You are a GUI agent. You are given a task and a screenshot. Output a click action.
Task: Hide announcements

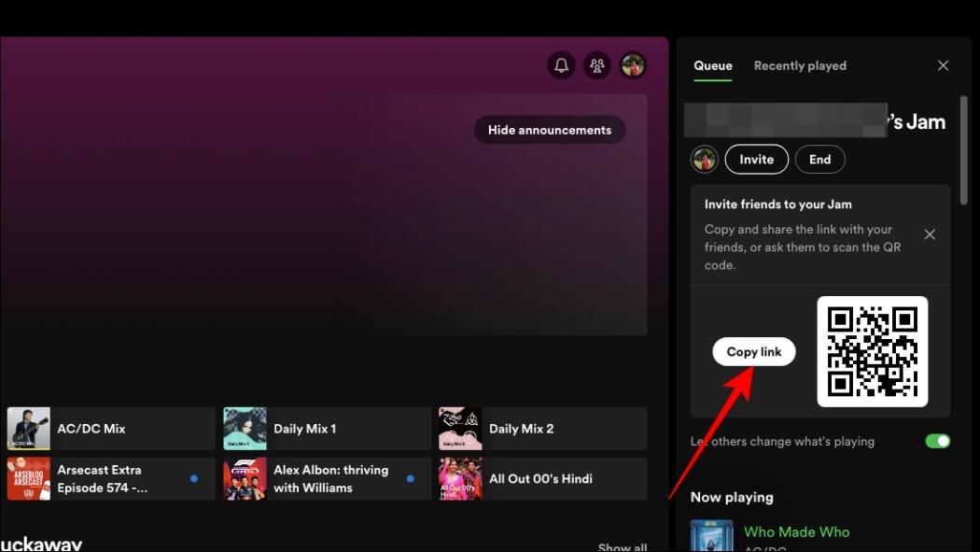pyautogui.click(x=549, y=129)
